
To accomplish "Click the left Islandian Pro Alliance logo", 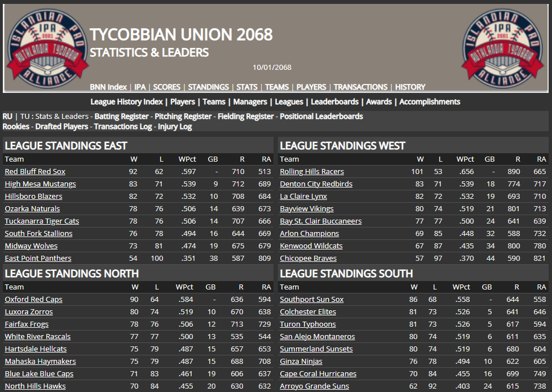I will [x=47, y=48].
